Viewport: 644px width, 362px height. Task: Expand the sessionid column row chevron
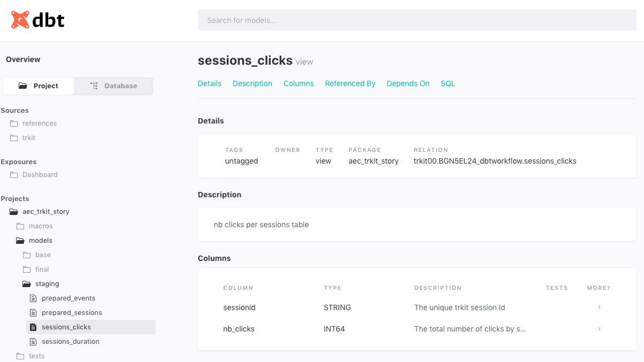tap(599, 307)
